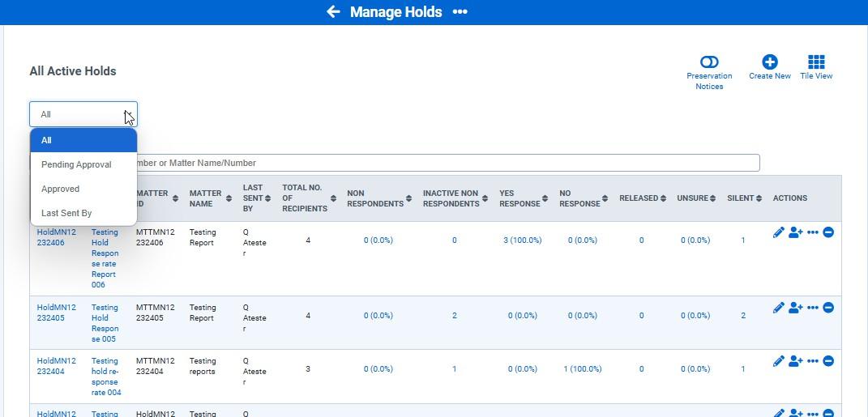
Task: Toggle Preservation Notices switch
Action: tap(709, 62)
